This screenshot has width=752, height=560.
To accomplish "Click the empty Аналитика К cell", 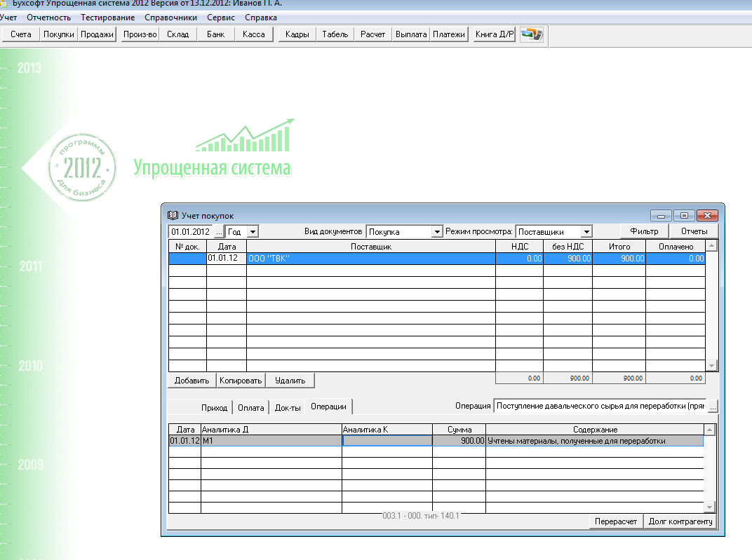I will tap(387, 441).
